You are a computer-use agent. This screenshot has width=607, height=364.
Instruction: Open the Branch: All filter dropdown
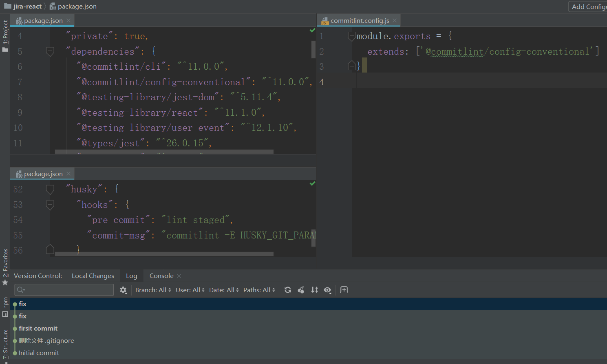[153, 290]
